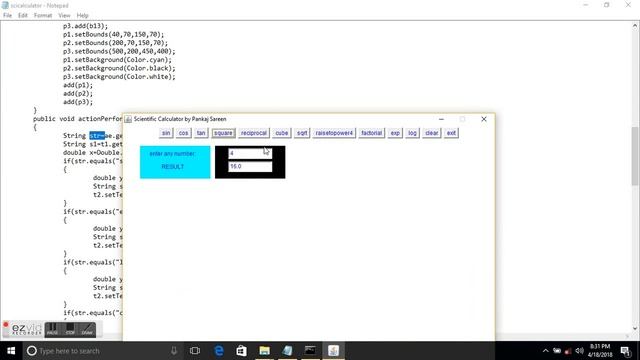640x360 pixels.
Task: Click the cube button
Action: [x=282, y=133]
